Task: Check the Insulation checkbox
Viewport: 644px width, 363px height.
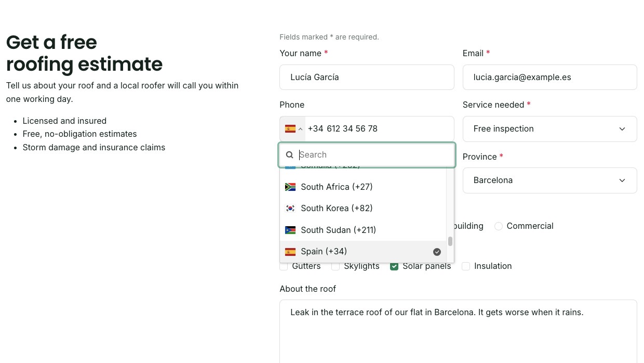Action: [x=466, y=266]
